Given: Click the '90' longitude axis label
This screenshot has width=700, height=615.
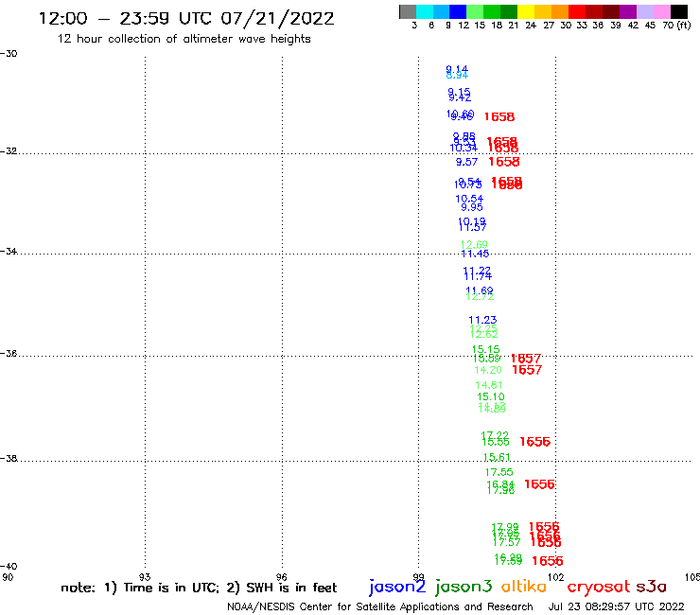Looking at the screenshot, I should tap(8, 577).
